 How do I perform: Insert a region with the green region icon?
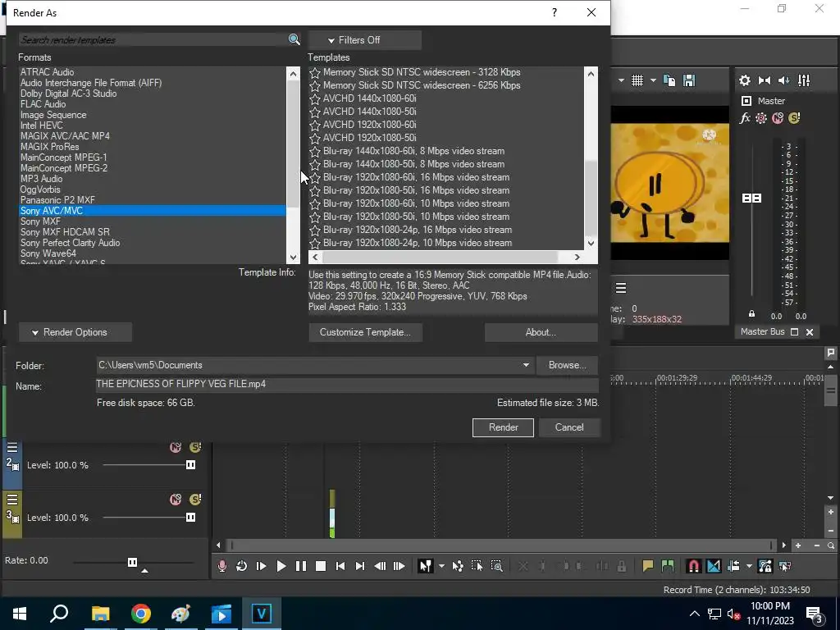click(x=668, y=566)
